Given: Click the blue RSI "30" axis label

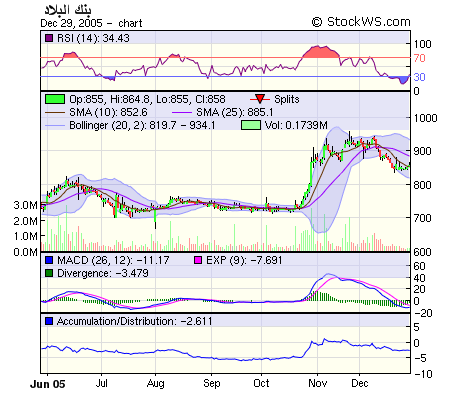Looking at the screenshot, I should pyautogui.click(x=419, y=77).
